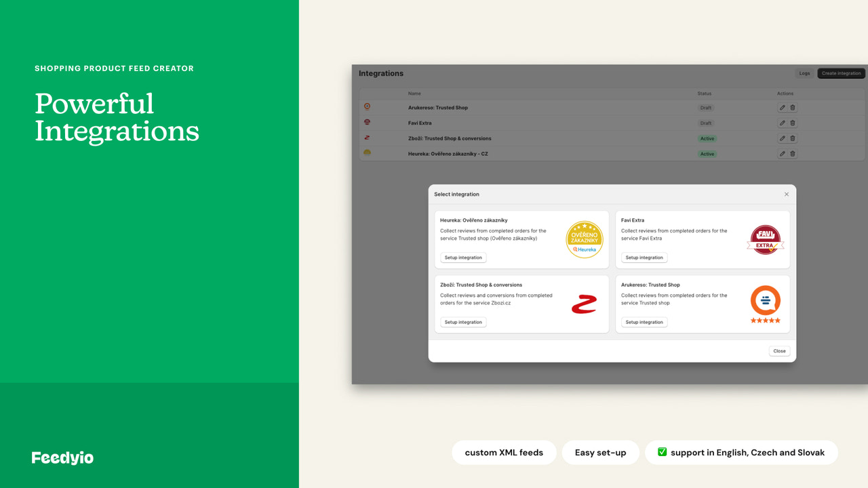
Task: Click the Feedyio logo
Action: 62,457
